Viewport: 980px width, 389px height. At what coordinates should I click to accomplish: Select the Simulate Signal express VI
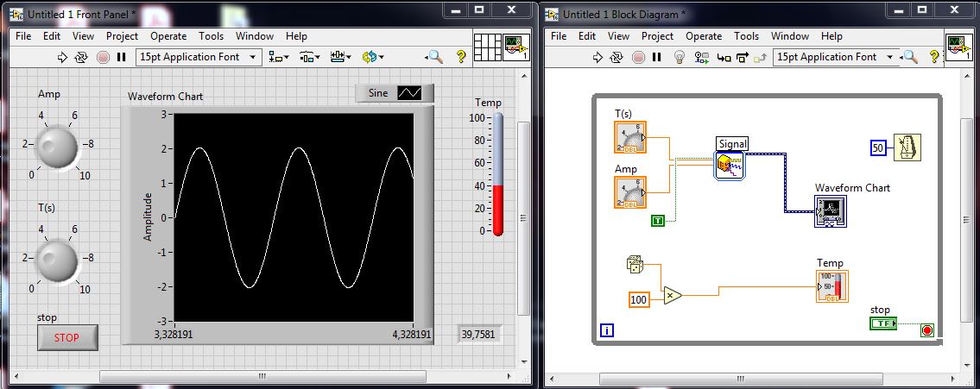pos(730,164)
